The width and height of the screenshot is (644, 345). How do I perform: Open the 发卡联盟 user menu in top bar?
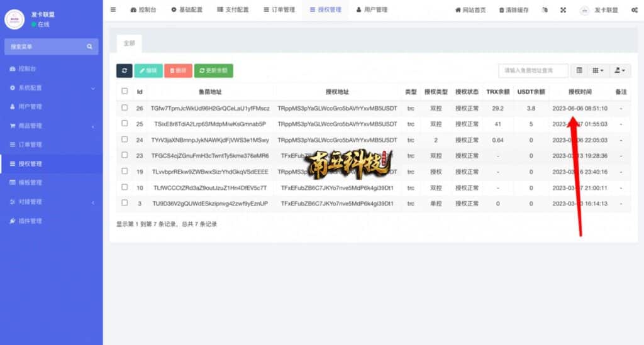[599, 10]
